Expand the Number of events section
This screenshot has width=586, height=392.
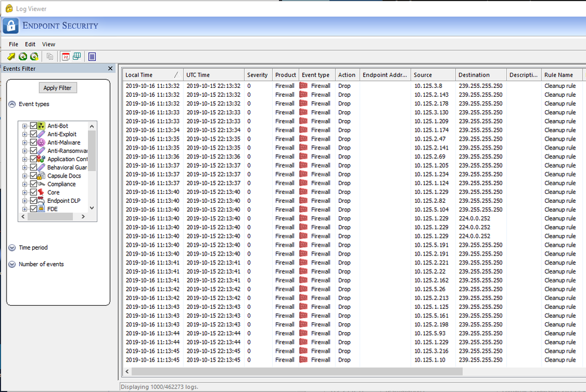[12, 264]
